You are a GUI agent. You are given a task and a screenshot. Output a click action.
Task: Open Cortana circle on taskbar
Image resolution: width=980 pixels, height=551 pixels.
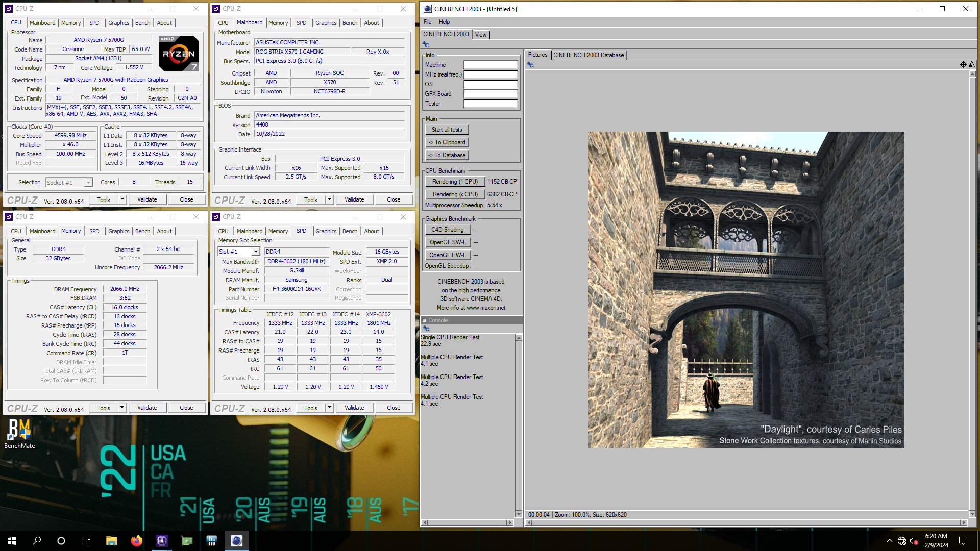(x=61, y=541)
